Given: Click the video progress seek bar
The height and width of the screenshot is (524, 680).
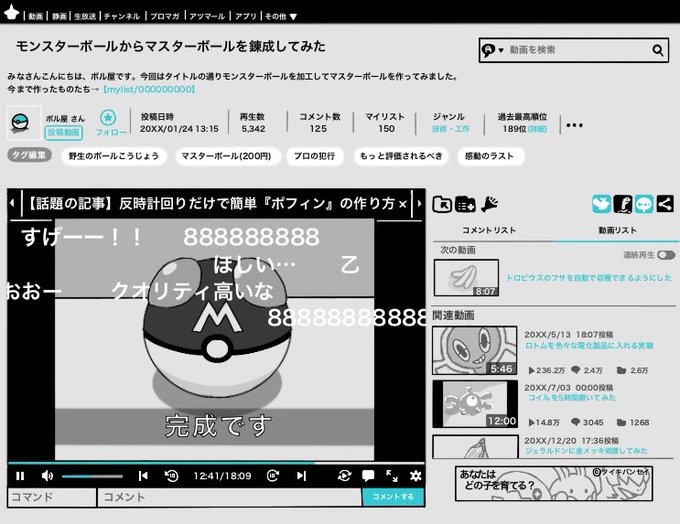Looking at the screenshot, I should click(x=216, y=463).
